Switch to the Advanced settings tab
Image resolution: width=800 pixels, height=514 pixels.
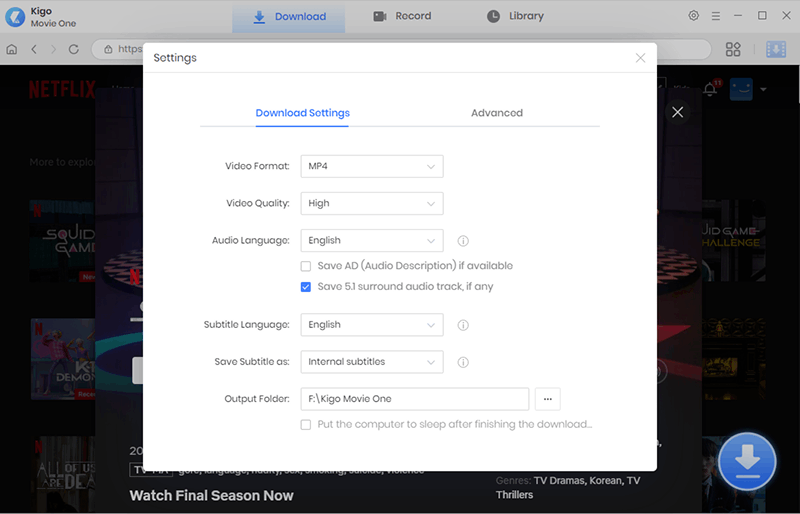click(x=497, y=113)
